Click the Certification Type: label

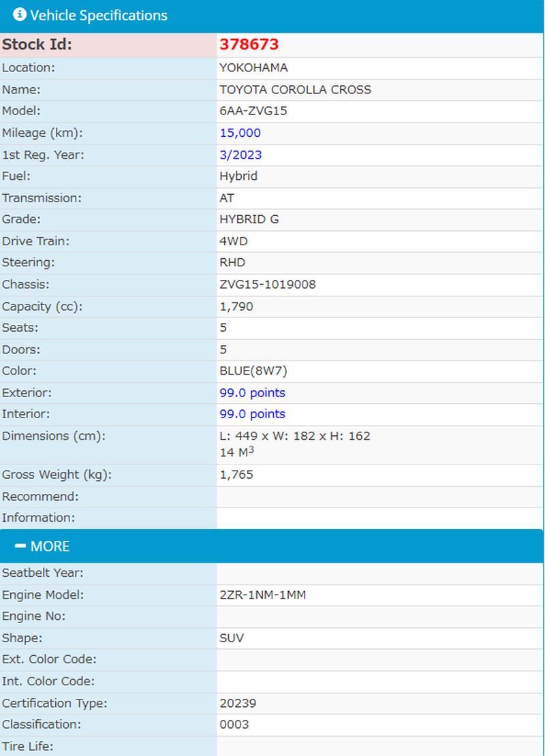pyautogui.click(x=54, y=704)
